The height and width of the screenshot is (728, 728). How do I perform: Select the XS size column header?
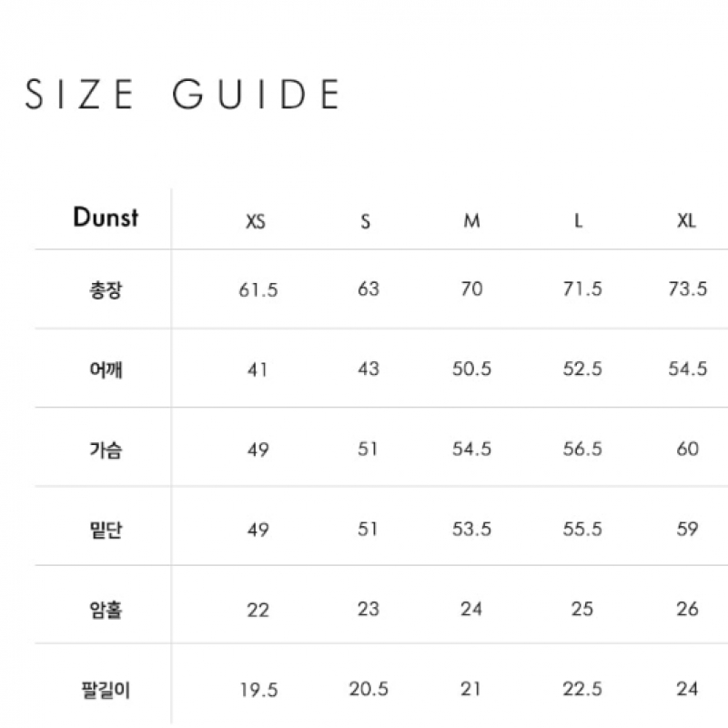pyautogui.click(x=256, y=221)
